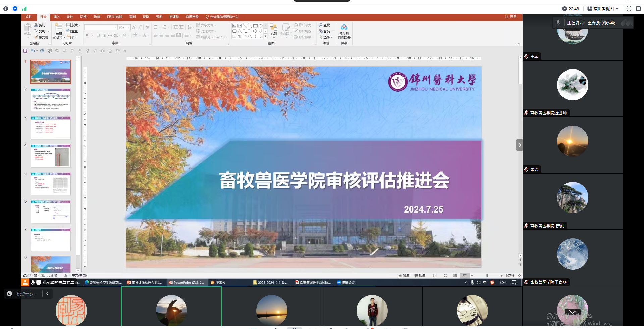This screenshot has width=644, height=329.
Task: Open the emoji reaction picker
Action: click(x=9, y=294)
